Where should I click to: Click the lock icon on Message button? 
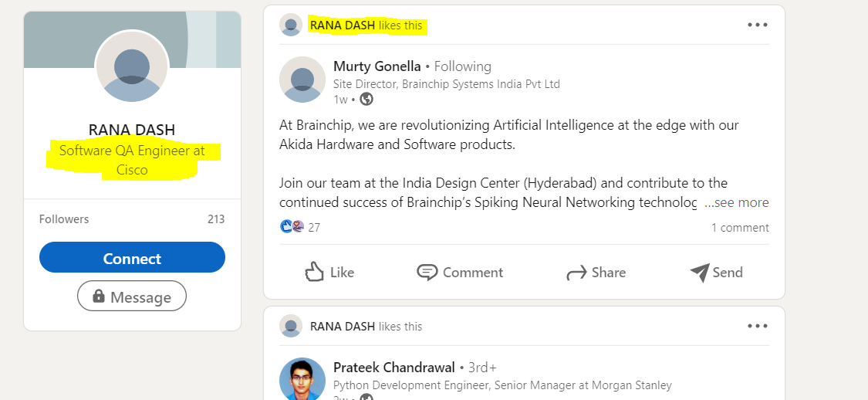[x=99, y=297]
